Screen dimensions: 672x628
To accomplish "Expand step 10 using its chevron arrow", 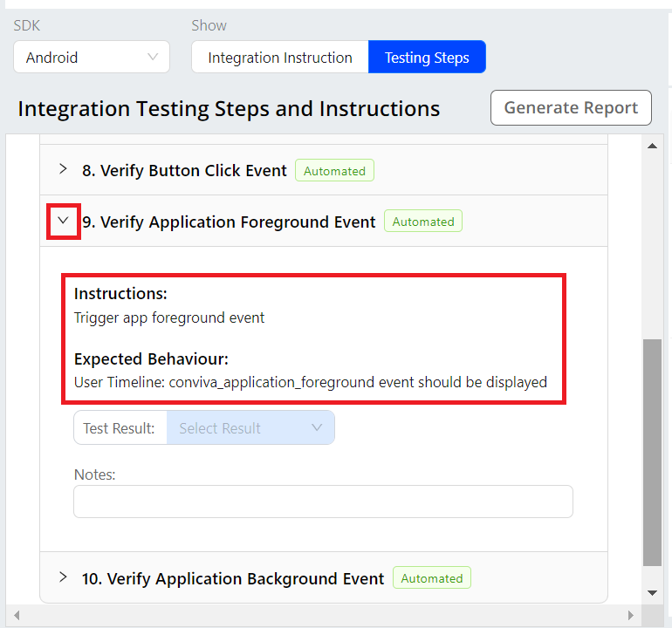I will click(x=63, y=577).
